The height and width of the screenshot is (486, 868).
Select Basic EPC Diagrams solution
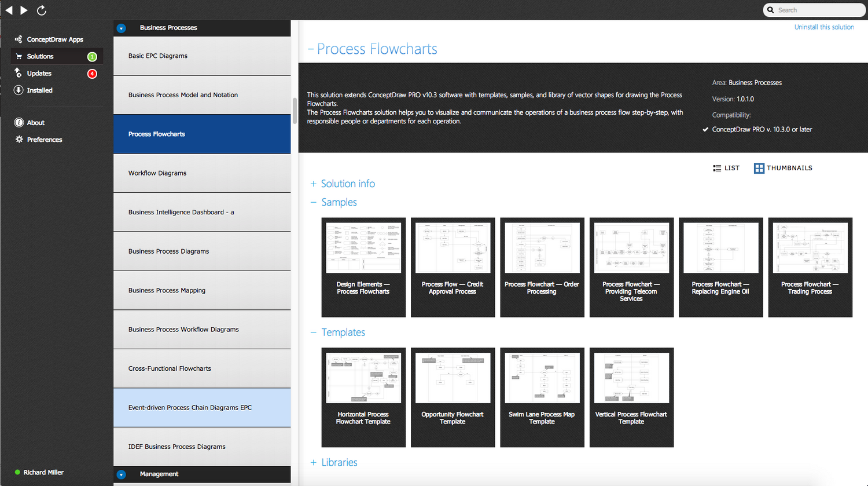[x=202, y=56]
